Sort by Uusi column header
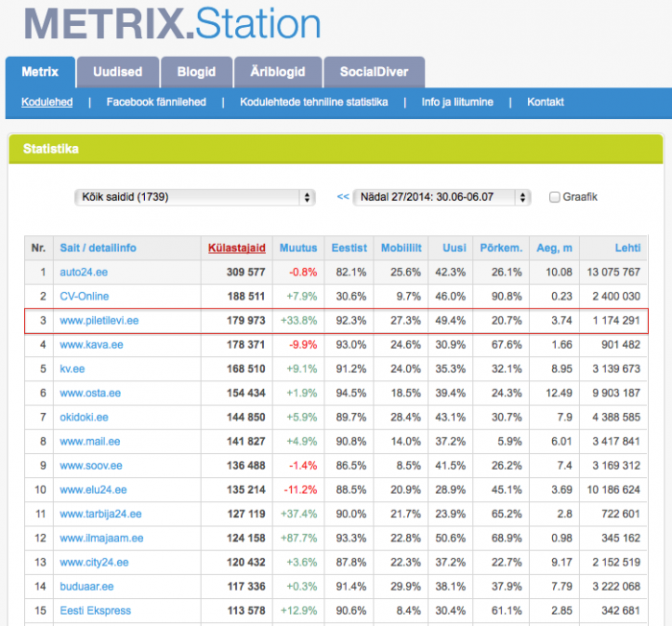This screenshot has width=672, height=626. coord(454,248)
